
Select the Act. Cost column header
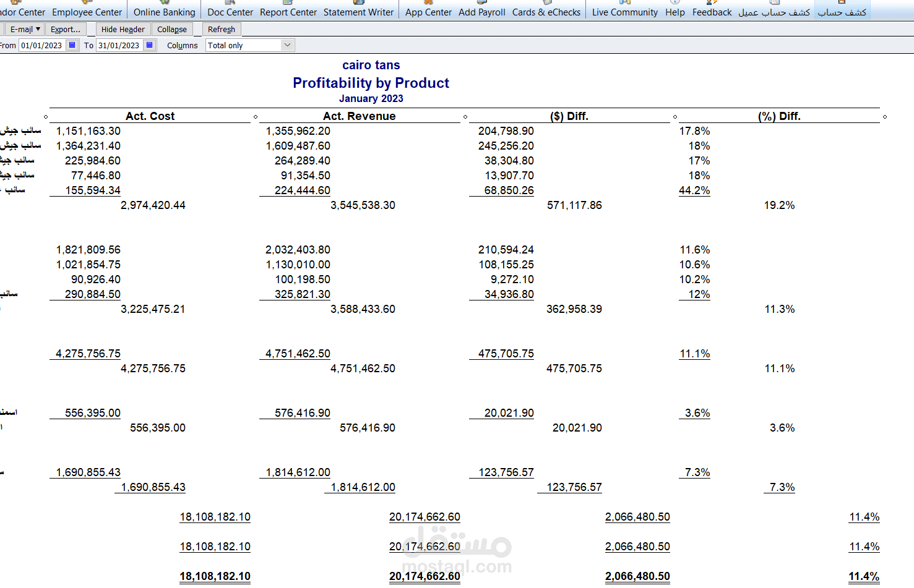(150, 116)
